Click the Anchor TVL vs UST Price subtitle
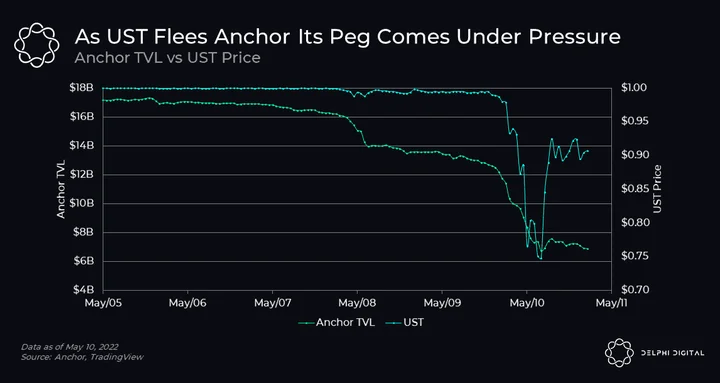The width and height of the screenshot is (720, 383). 168,58
